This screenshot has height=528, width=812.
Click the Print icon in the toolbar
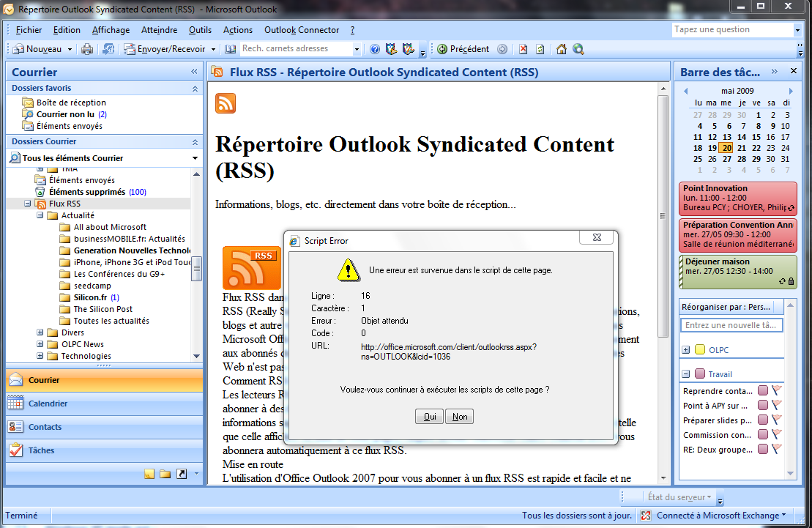coord(87,49)
